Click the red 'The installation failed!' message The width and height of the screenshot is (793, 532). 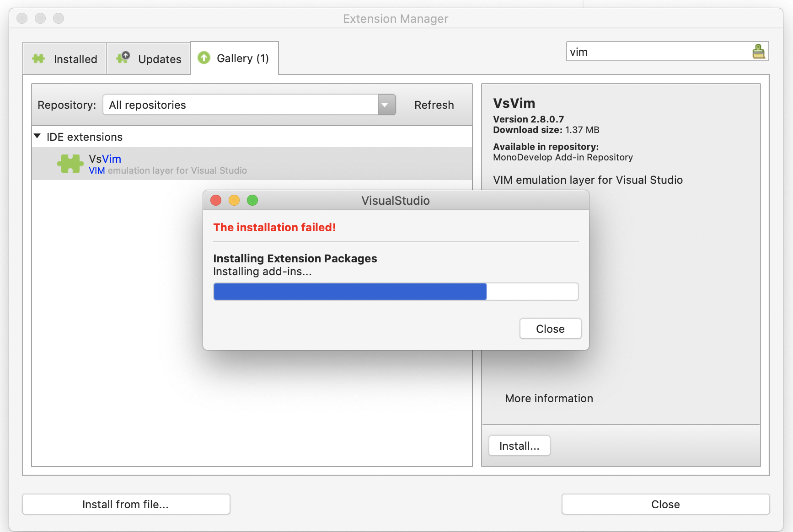tap(275, 228)
